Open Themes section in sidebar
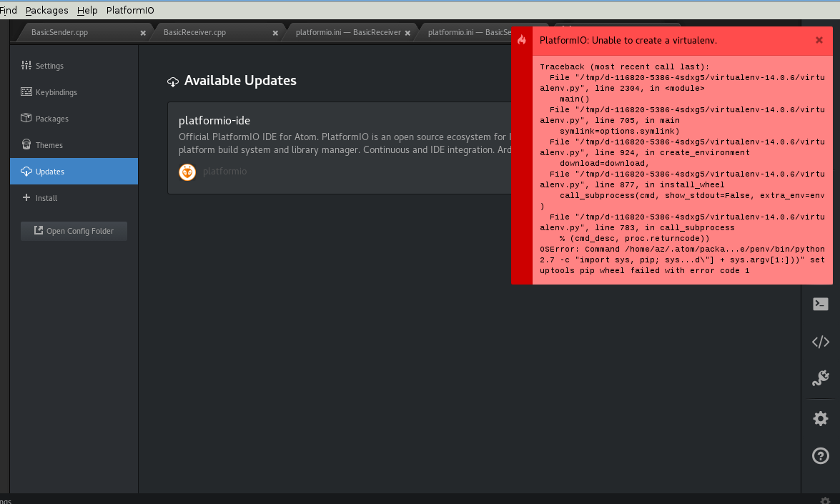Image resolution: width=840 pixels, height=504 pixels. [74, 145]
